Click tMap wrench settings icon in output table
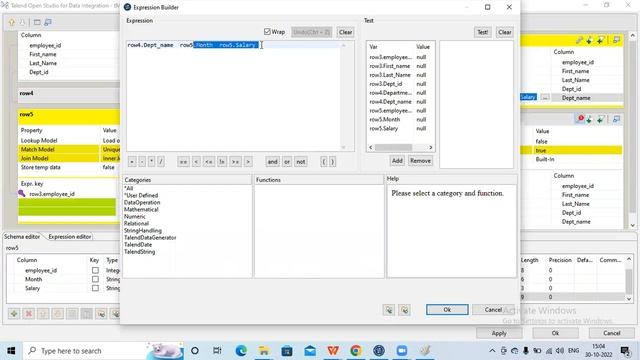640x360 pixels. [579, 40]
